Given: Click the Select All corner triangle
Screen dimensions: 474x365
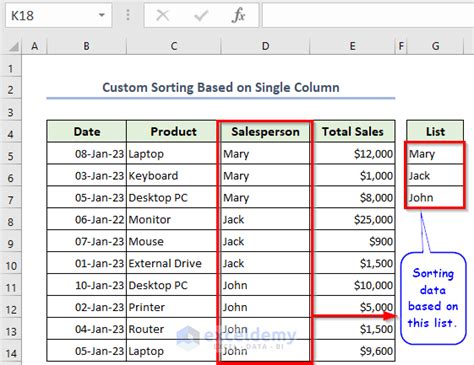Looking at the screenshot, I should (x=13, y=46).
